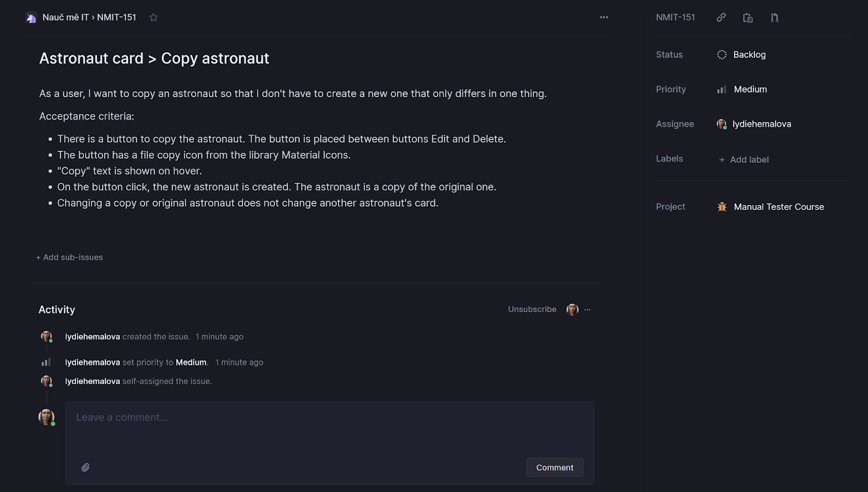Copy issue link icon

(721, 17)
